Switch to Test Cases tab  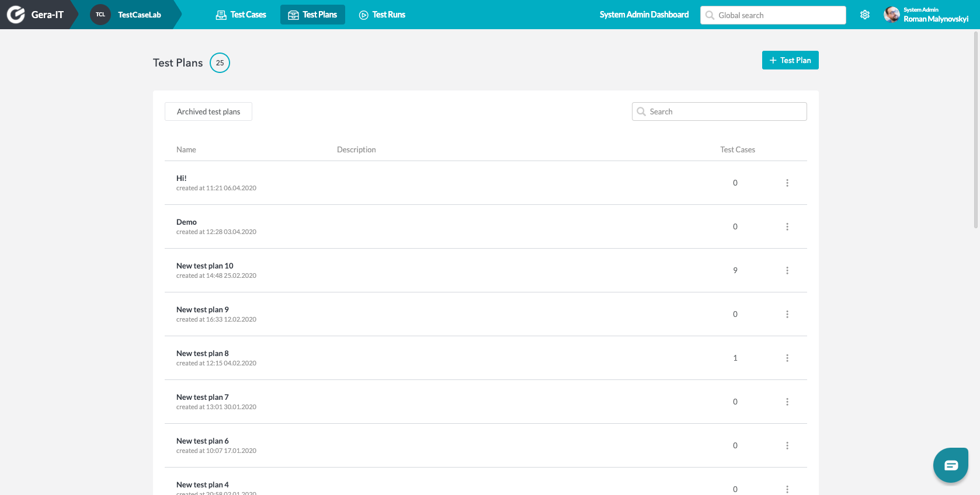coord(241,15)
